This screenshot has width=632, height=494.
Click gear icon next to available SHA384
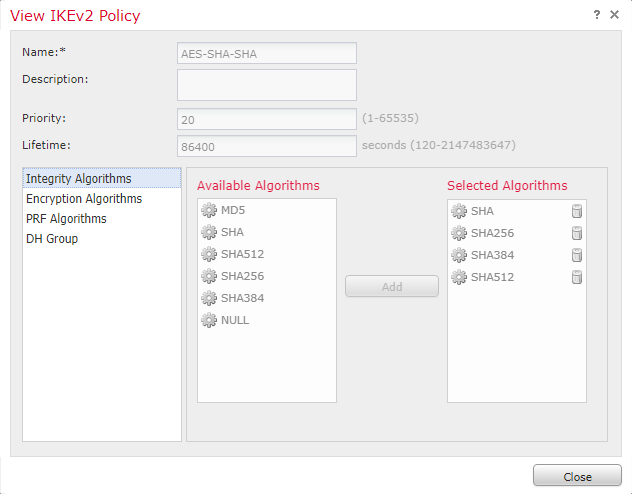[209, 298]
